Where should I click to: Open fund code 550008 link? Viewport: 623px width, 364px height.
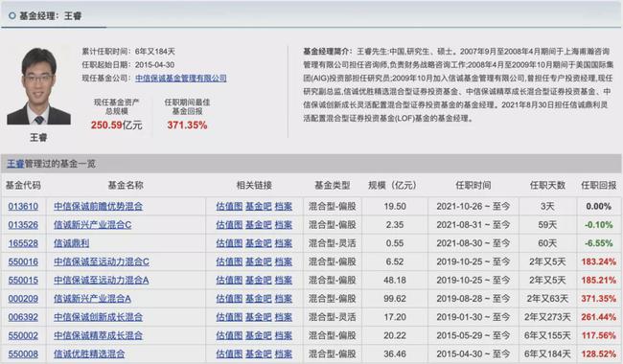coord(23,354)
